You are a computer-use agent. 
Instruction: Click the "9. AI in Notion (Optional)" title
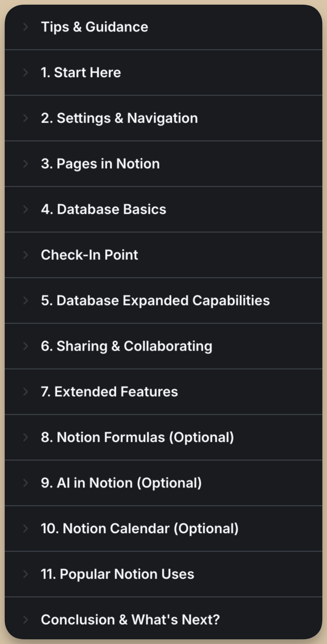tap(121, 483)
